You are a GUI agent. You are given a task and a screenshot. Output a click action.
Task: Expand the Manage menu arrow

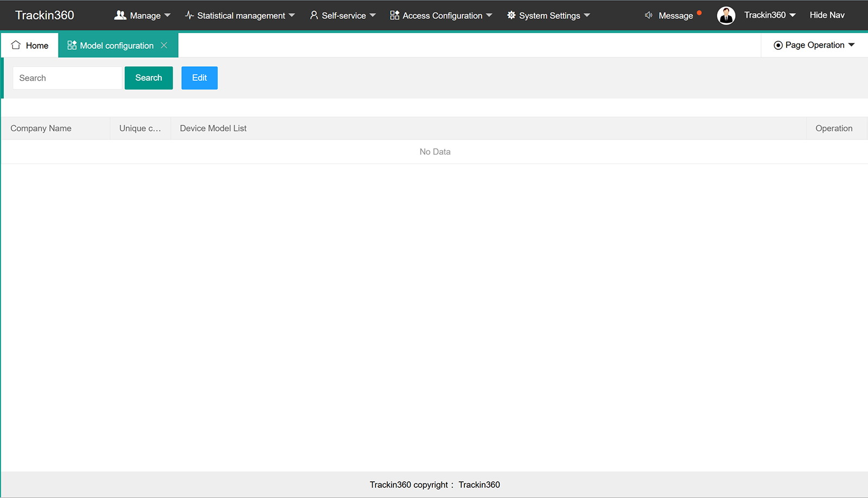pos(167,15)
